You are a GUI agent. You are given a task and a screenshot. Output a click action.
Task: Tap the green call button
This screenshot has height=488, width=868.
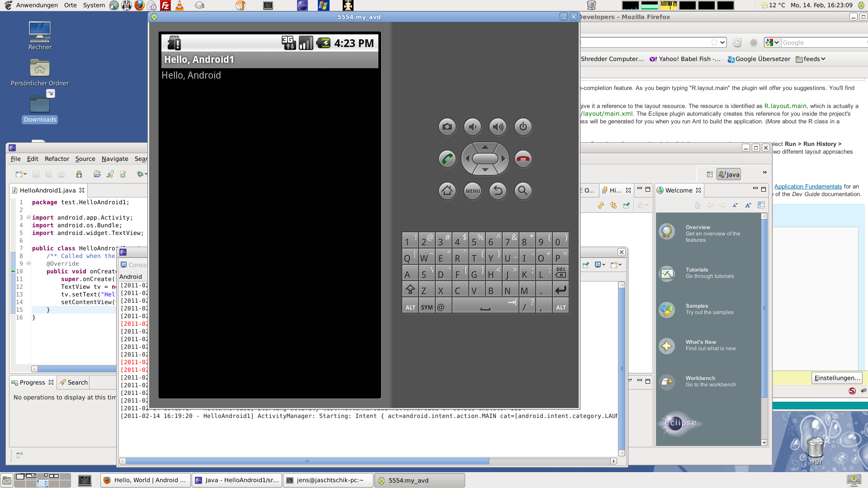coord(447,159)
